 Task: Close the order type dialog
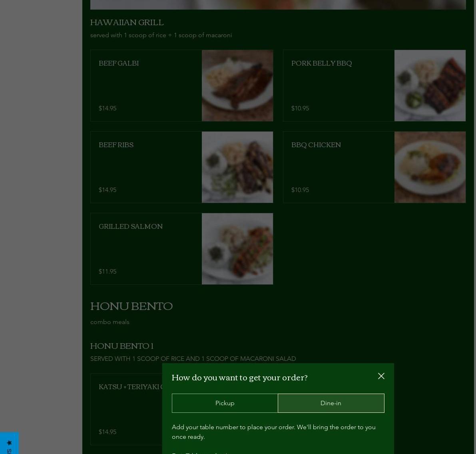click(381, 376)
